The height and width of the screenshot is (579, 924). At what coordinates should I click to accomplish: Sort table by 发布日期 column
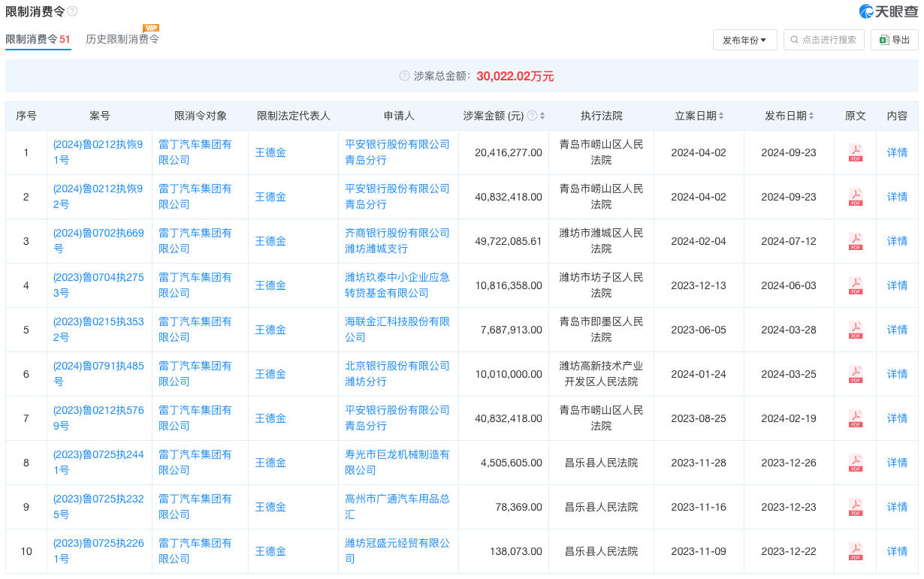point(811,116)
